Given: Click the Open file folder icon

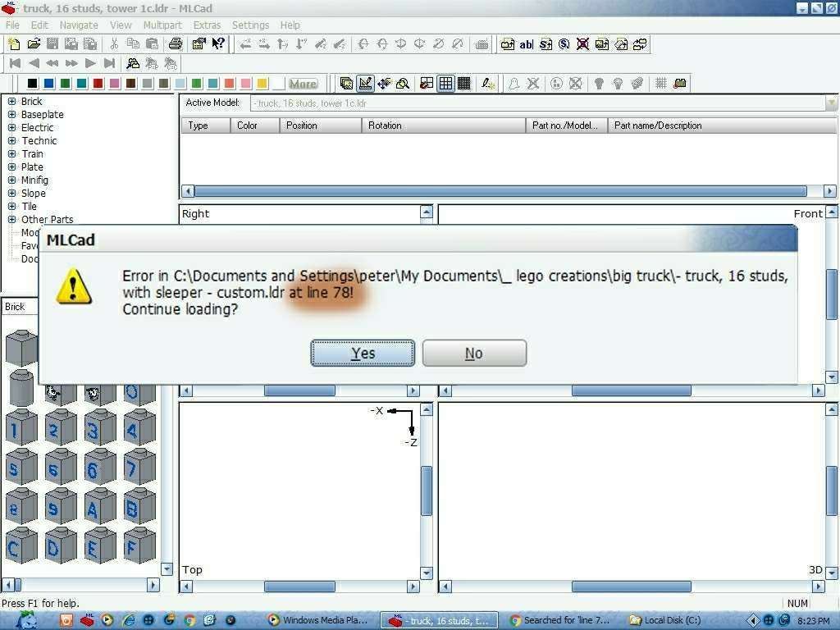Looking at the screenshot, I should pyautogui.click(x=34, y=44).
